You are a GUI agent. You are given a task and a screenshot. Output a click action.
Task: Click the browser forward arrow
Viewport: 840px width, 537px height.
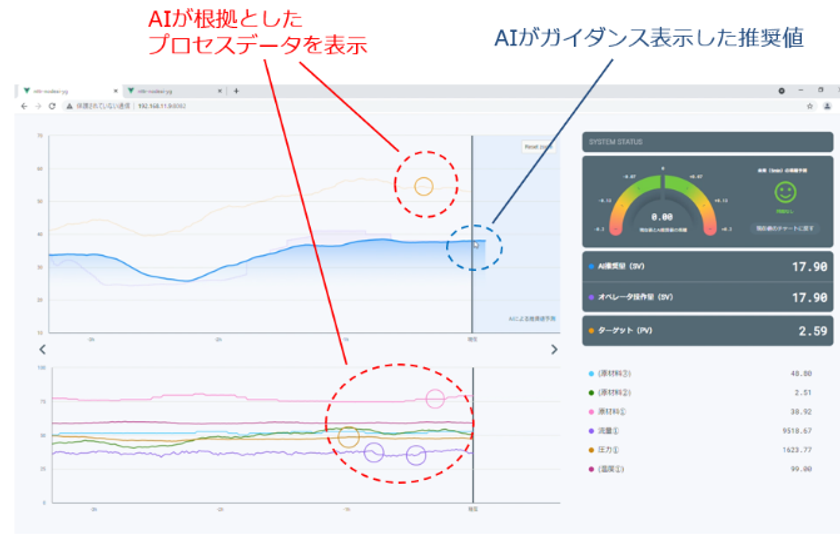(38, 106)
